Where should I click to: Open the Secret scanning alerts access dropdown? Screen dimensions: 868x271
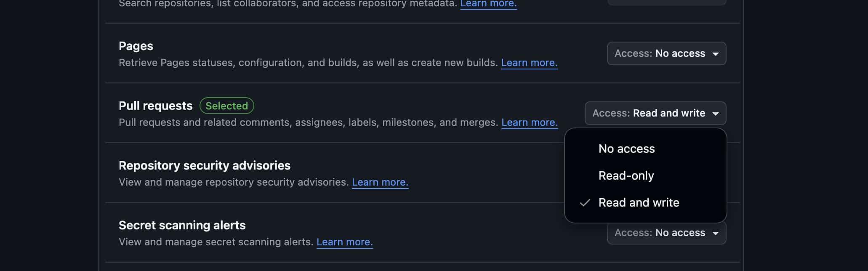(x=666, y=234)
